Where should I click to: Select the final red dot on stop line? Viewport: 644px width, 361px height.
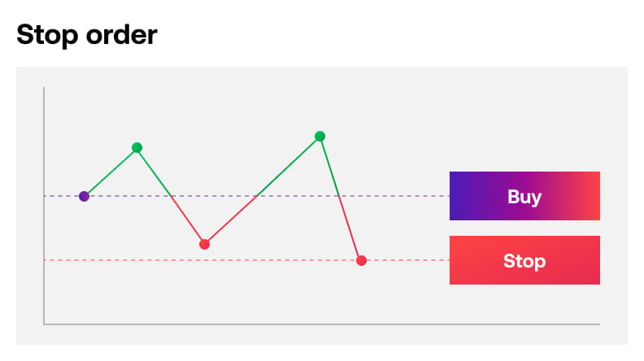(361, 260)
